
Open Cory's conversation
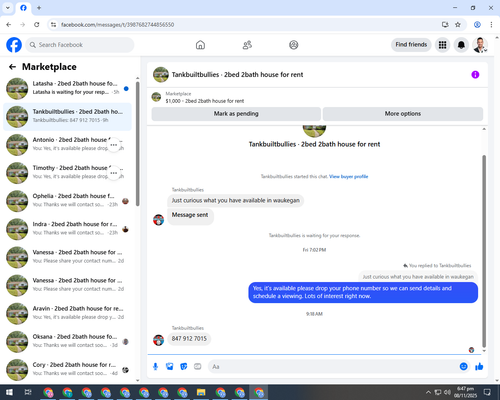[x=67, y=370]
